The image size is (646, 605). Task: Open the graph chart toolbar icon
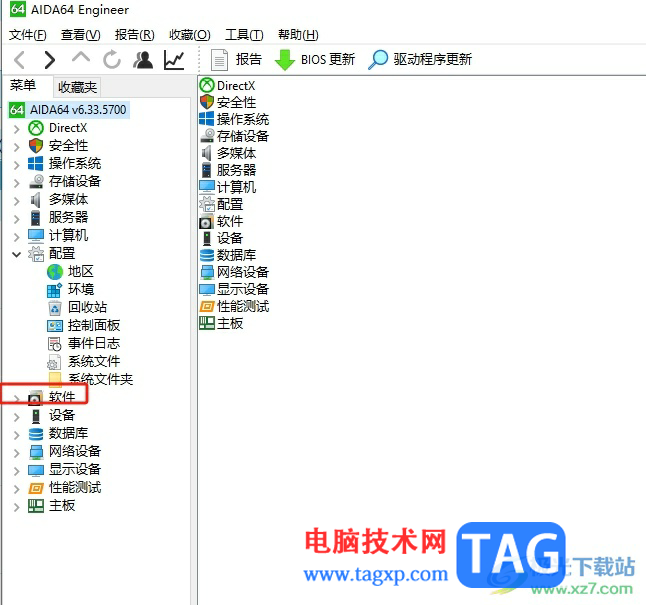(174, 60)
